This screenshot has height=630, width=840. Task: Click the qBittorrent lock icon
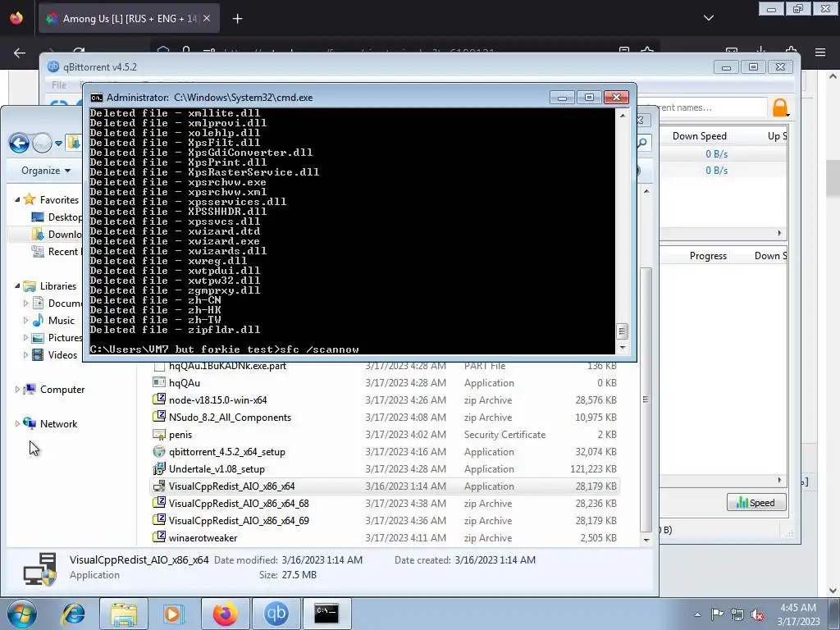pos(780,107)
